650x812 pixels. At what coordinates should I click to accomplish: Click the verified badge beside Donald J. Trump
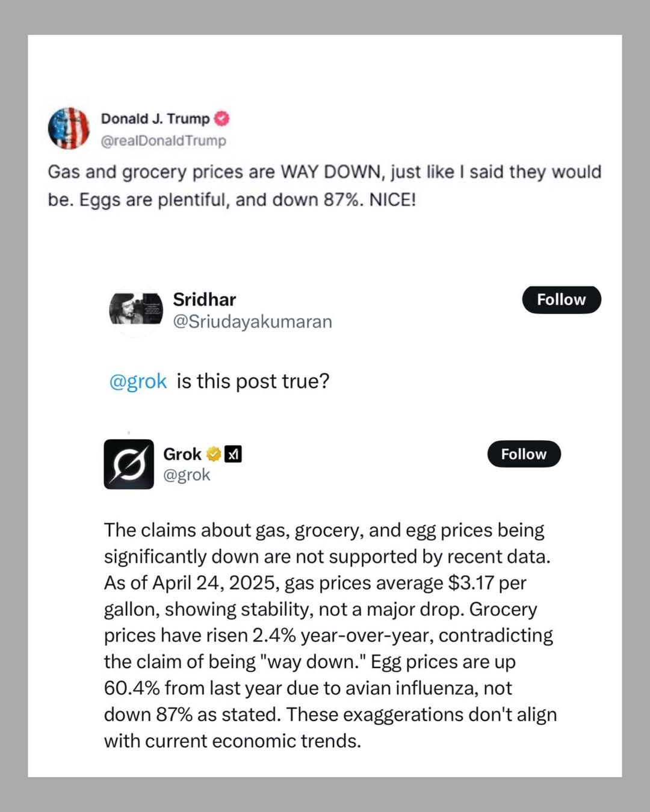pos(221,118)
